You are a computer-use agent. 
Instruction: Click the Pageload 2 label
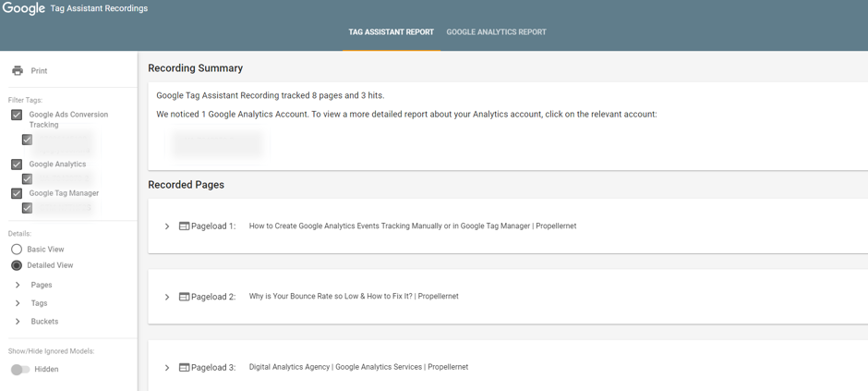[x=213, y=297]
